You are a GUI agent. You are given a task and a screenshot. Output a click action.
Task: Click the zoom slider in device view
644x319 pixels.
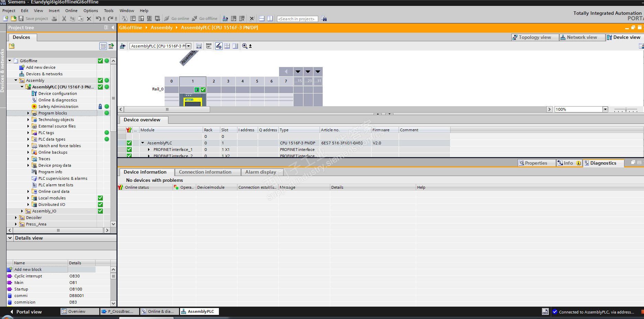coord(626,110)
